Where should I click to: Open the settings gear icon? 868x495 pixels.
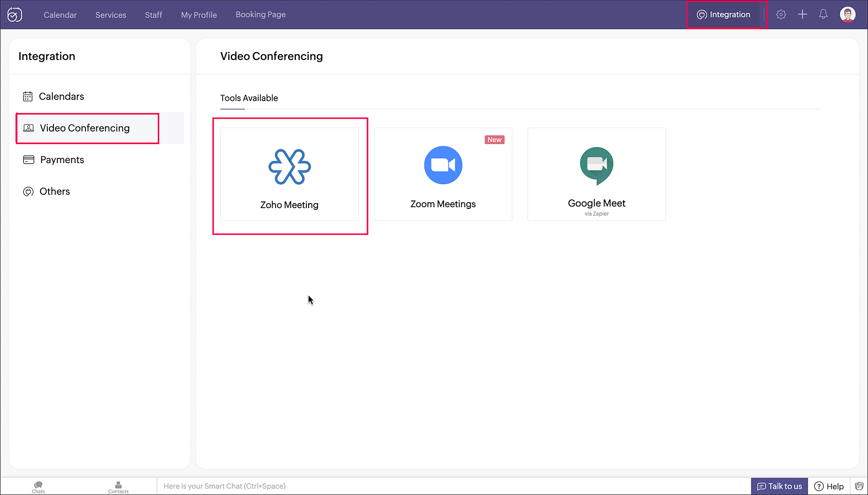click(781, 14)
